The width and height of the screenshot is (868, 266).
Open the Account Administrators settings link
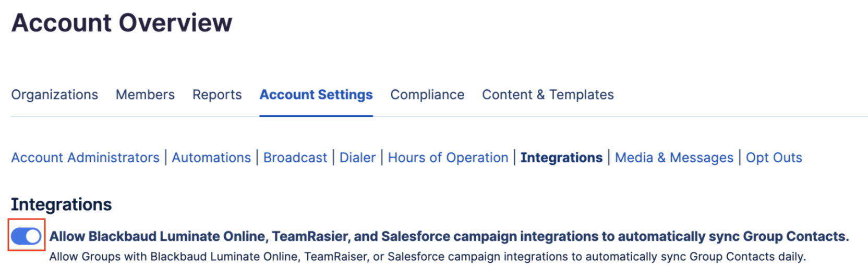click(86, 158)
